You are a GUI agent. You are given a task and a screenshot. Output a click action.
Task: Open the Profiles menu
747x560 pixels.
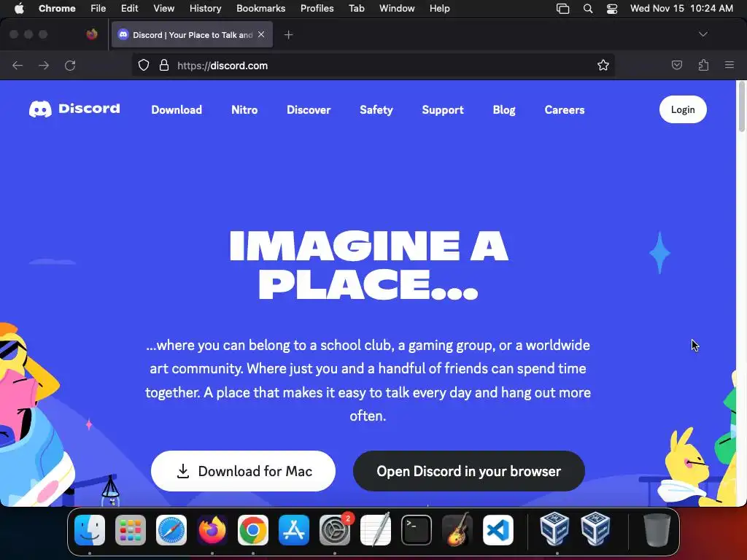(x=317, y=8)
